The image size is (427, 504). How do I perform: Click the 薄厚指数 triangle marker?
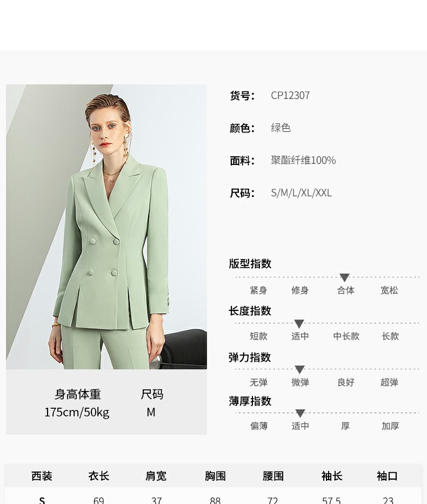300,413
